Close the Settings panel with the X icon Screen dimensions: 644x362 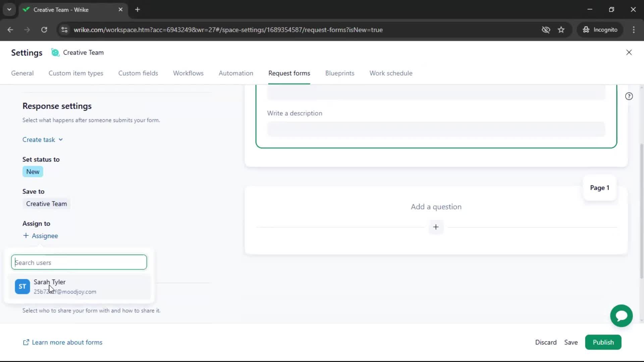(629, 52)
